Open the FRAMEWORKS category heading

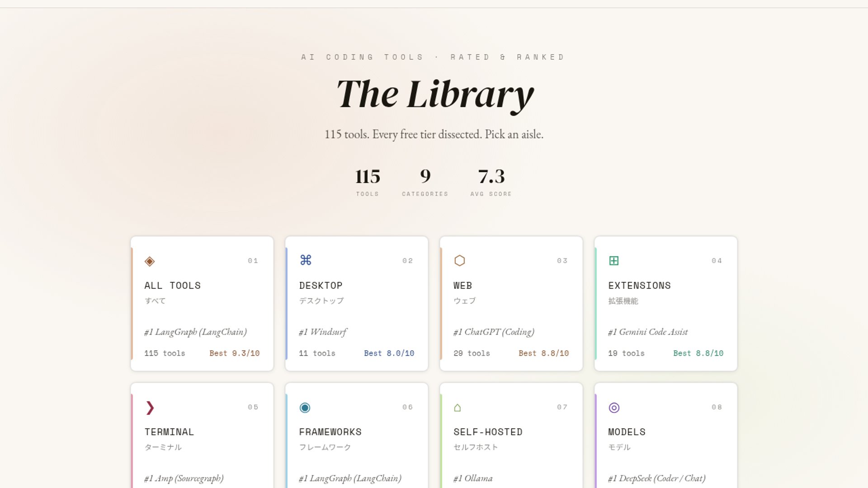coord(330,432)
